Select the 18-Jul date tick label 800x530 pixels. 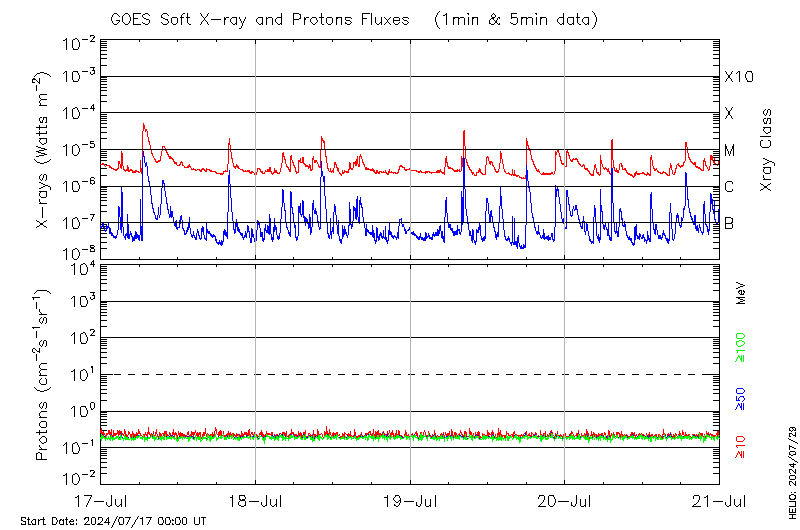256,500
